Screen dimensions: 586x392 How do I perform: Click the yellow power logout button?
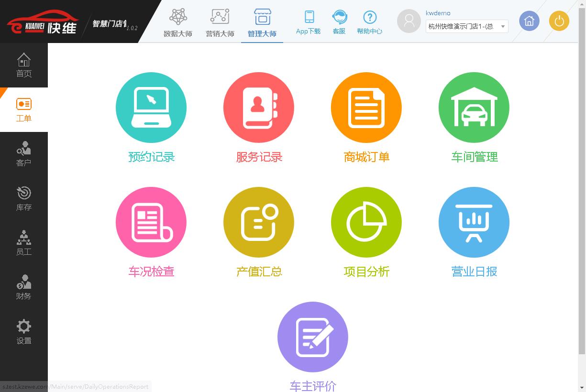pos(559,21)
